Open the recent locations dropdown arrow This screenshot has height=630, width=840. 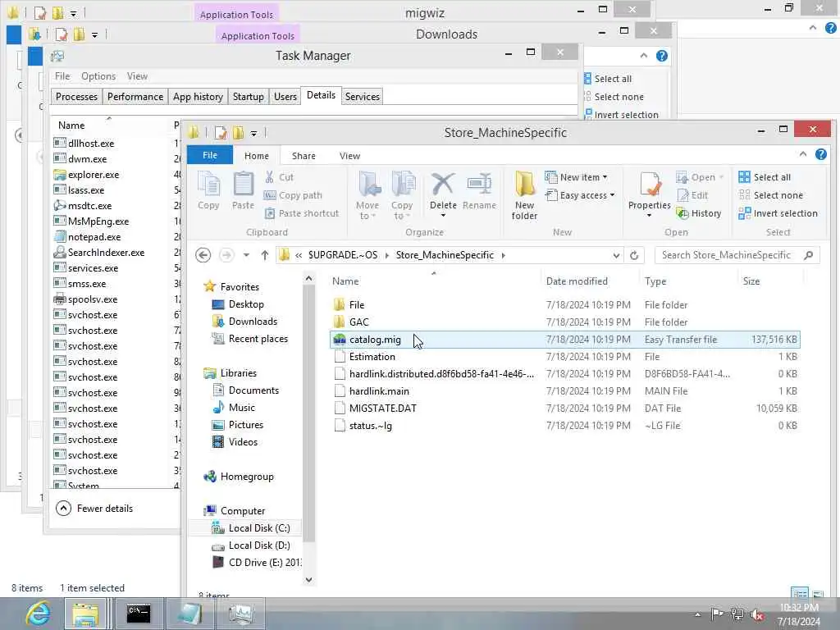tap(246, 255)
